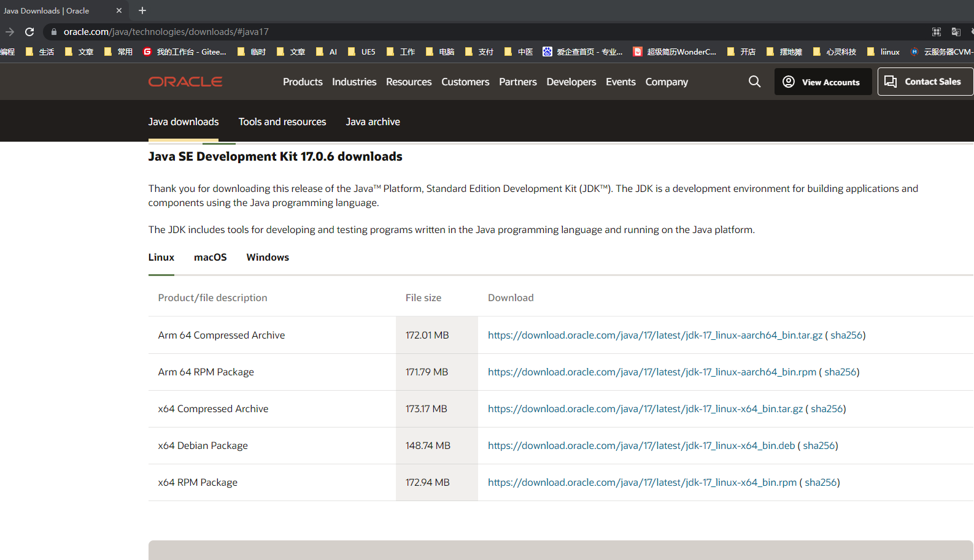Click the translate page icon in address bar

(x=956, y=32)
